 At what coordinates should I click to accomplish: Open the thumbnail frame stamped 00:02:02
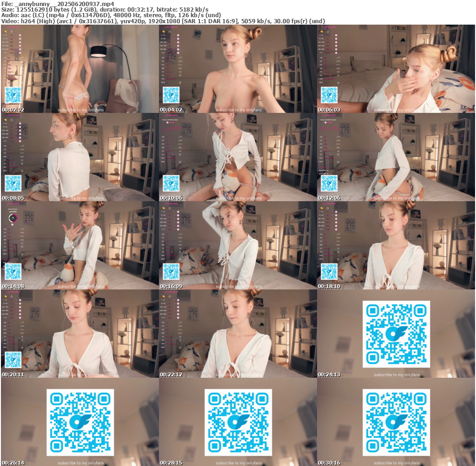(79, 69)
